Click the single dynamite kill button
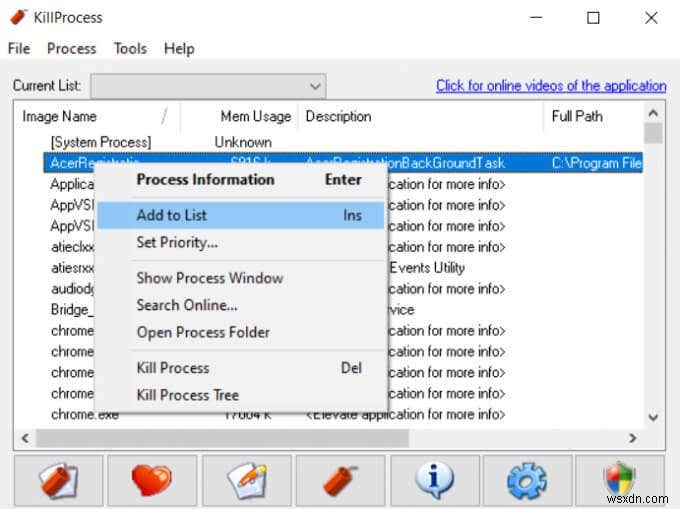The width and height of the screenshot is (680, 509). (340, 480)
